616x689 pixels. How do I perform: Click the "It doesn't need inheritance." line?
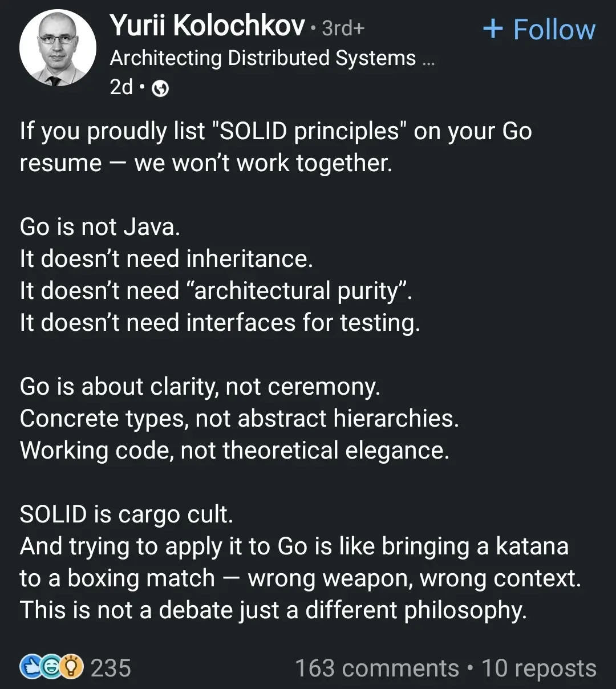coord(166,259)
